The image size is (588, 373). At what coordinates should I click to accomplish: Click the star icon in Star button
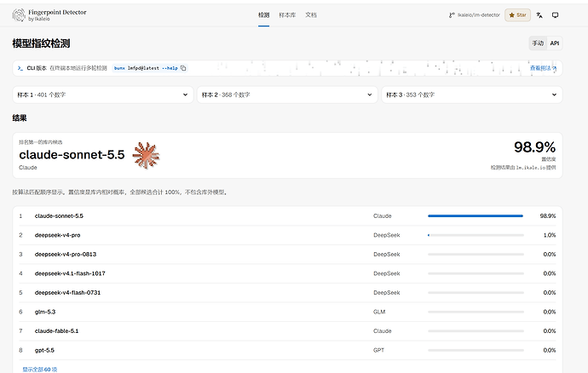pyautogui.click(x=511, y=15)
